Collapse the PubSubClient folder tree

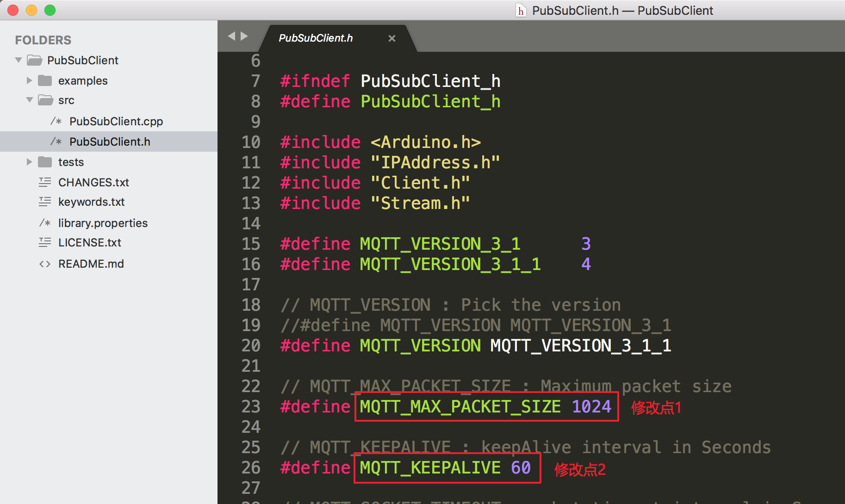tap(18, 60)
